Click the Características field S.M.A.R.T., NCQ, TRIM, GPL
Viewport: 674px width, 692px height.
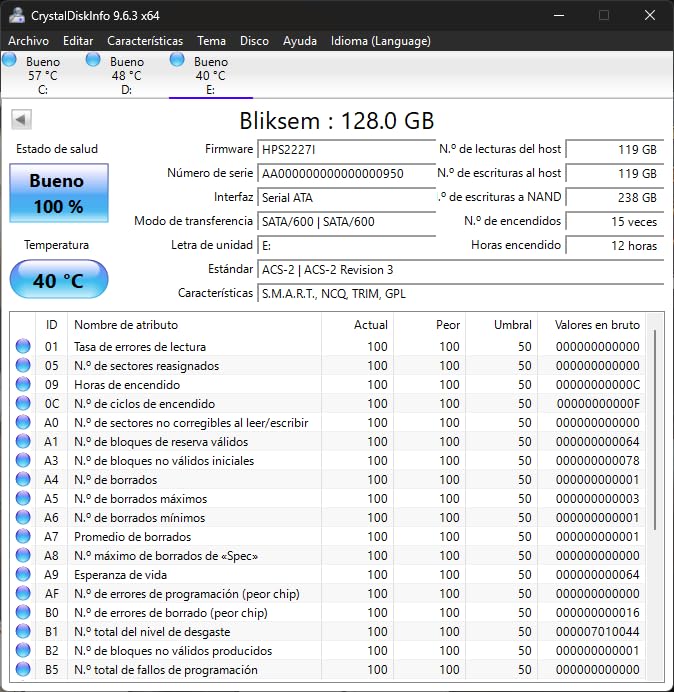[461, 293]
